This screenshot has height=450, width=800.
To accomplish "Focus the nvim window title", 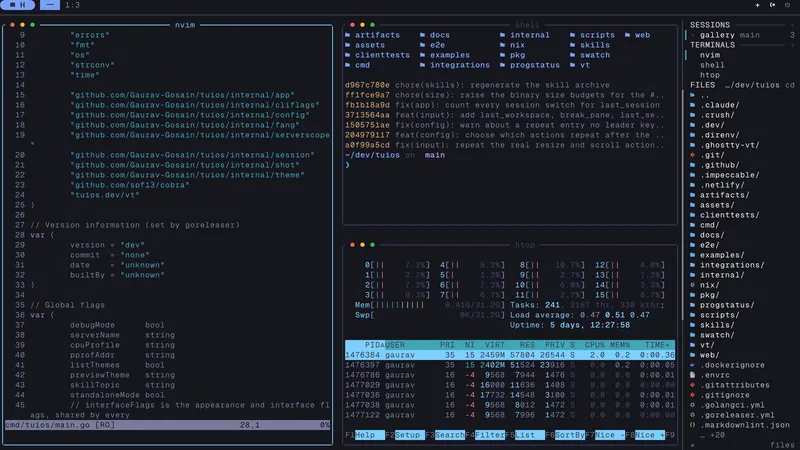I will (185, 25).
